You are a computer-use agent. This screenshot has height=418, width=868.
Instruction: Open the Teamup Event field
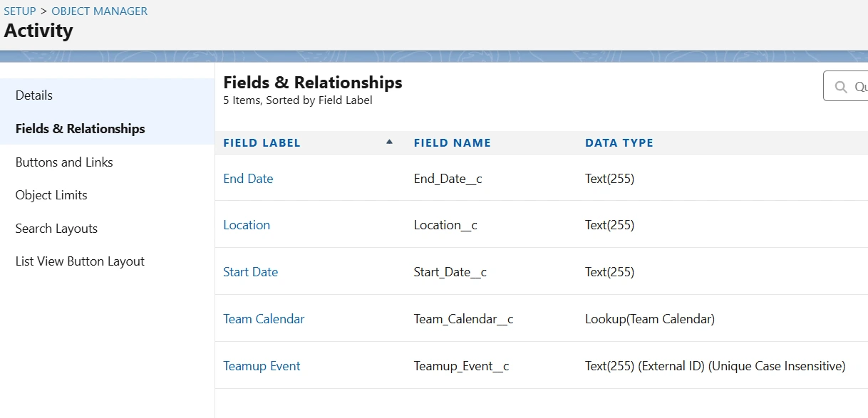262,366
